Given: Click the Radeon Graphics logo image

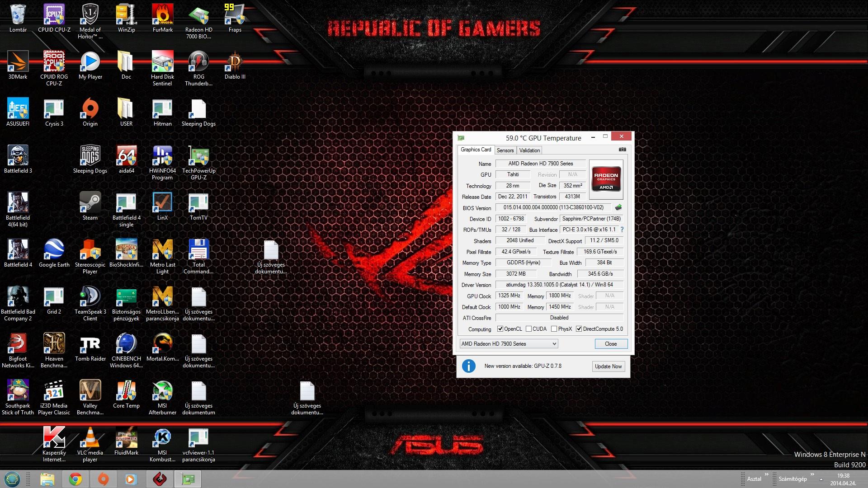Looking at the screenshot, I should 606,180.
